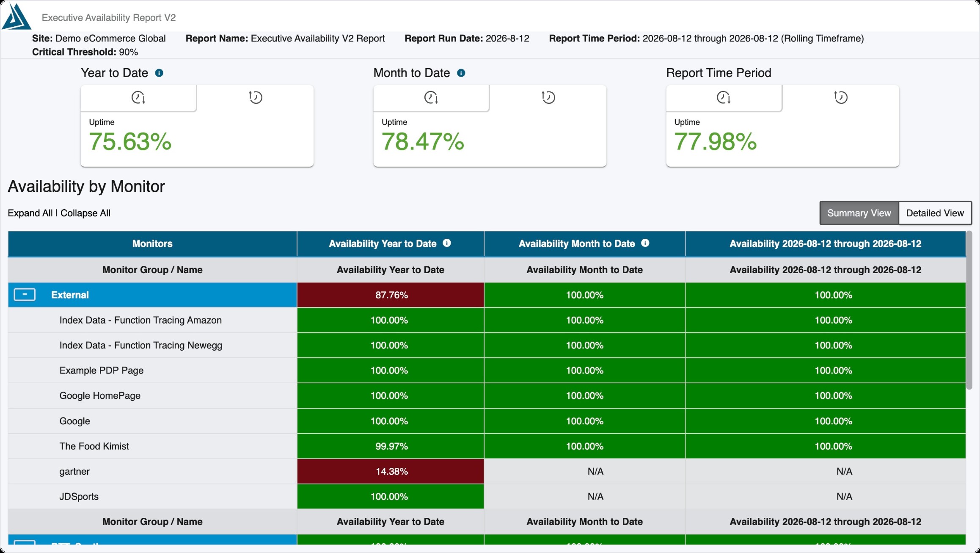Click the Month to Date info icon
The width and height of the screenshot is (980, 553).
(461, 73)
